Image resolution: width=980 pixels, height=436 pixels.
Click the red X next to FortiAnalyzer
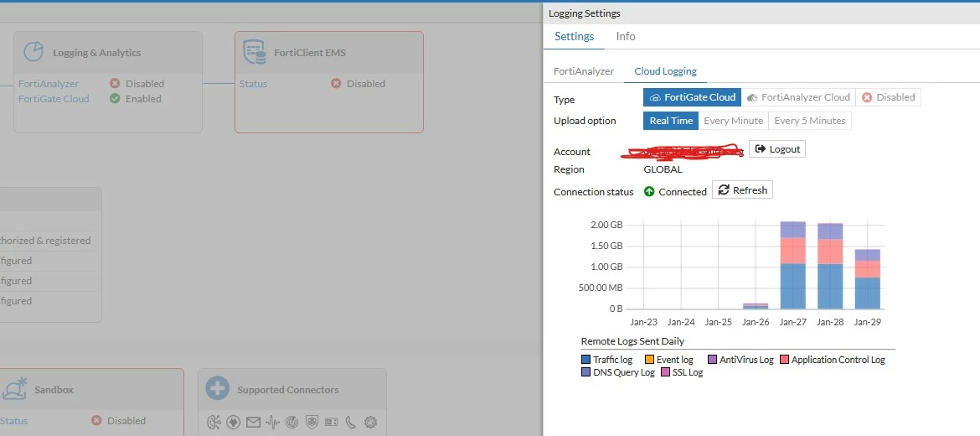(x=115, y=83)
